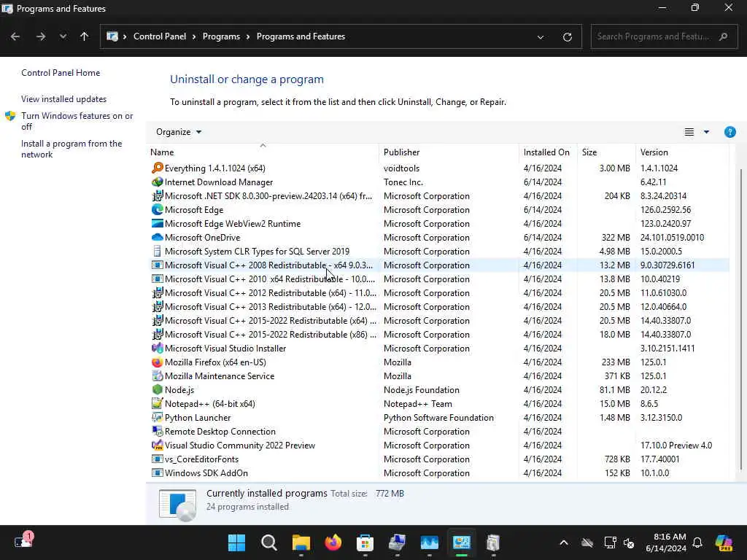This screenshot has height=560, width=747.
Task: Click the Mozilla Maintenance Service icon
Action: tap(158, 376)
